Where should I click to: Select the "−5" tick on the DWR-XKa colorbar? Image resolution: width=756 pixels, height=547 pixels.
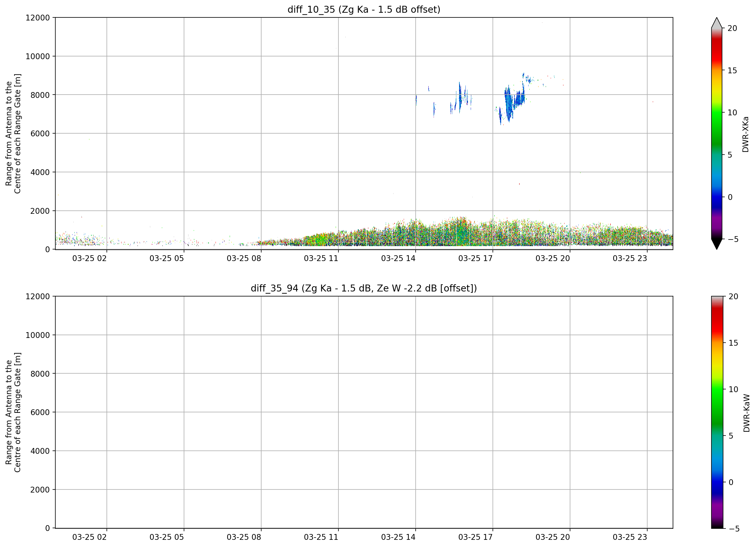[x=733, y=239]
